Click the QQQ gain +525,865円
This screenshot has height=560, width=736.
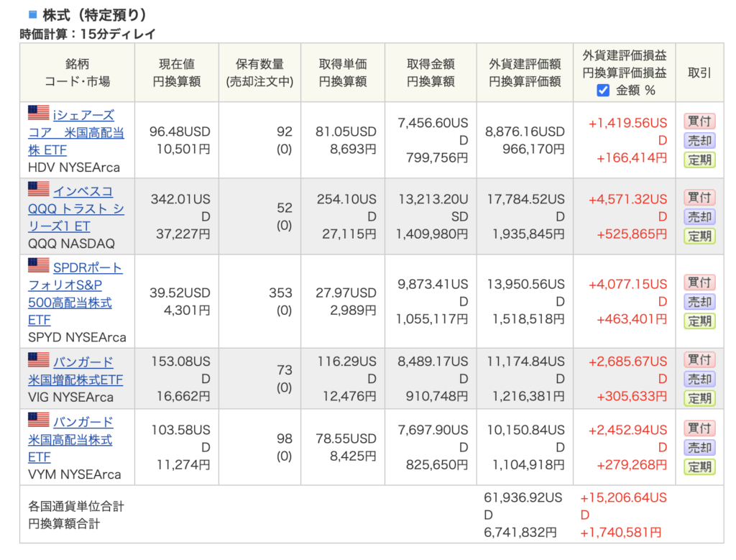click(x=632, y=234)
